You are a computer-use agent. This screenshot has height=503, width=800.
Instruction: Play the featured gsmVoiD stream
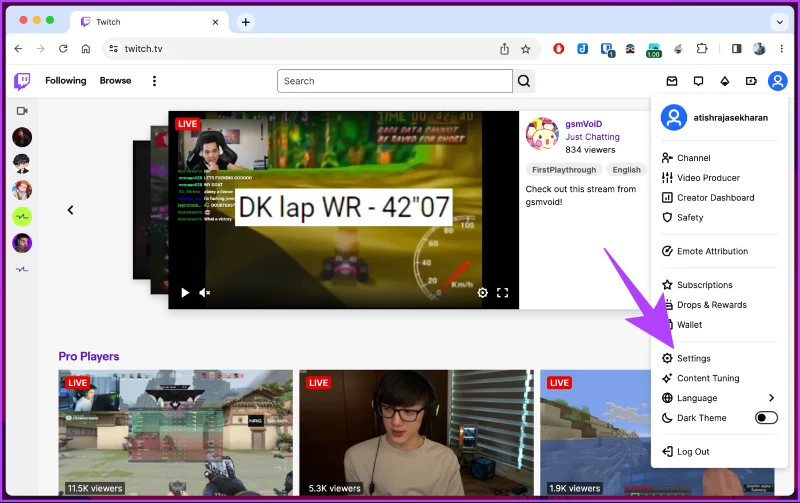click(185, 293)
